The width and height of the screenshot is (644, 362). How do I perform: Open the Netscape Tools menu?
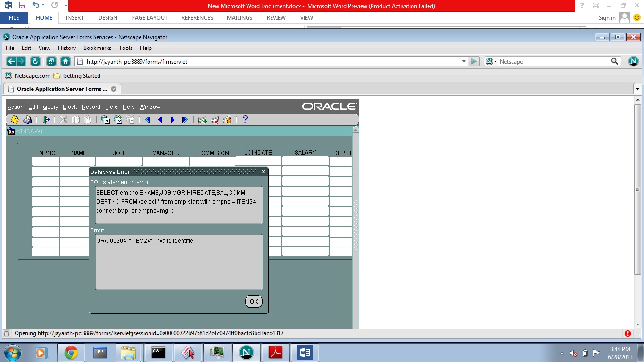tap(126, 48)
